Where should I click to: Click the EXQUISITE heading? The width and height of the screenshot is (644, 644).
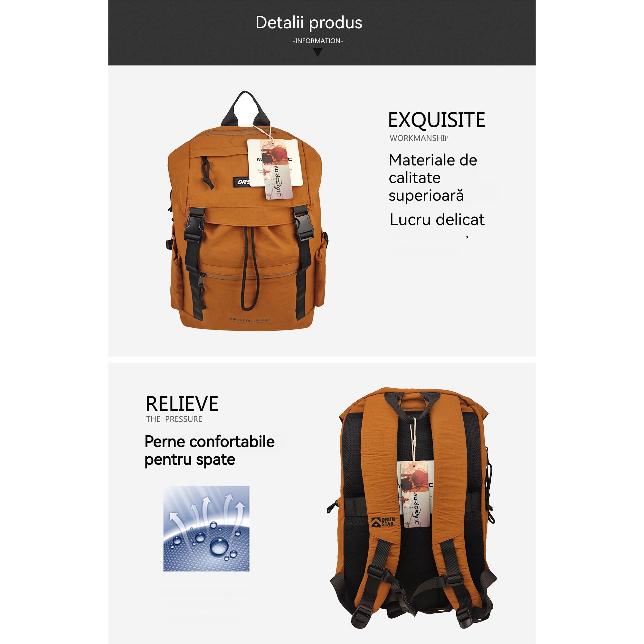(437, 120)
